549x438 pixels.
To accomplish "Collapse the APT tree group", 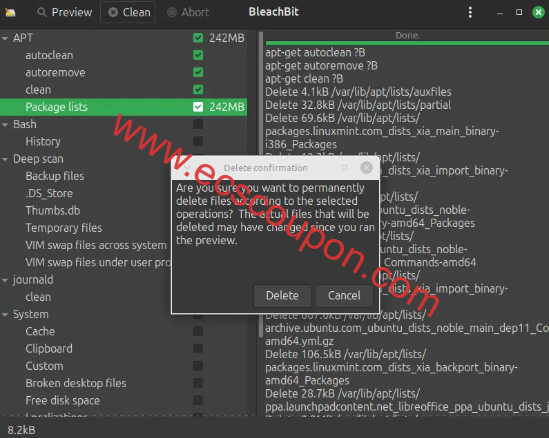I will click(x=5, y=38).
